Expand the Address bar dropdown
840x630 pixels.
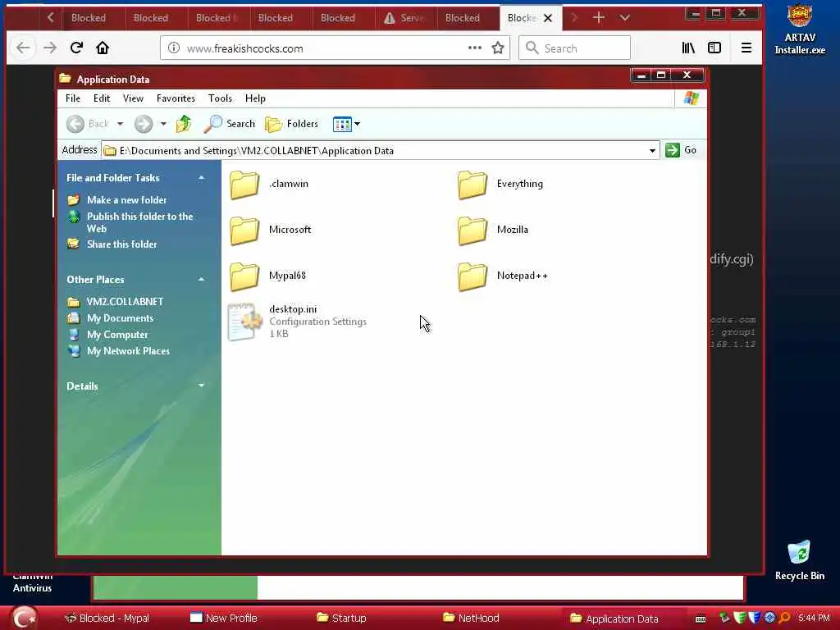coord(652,151)
